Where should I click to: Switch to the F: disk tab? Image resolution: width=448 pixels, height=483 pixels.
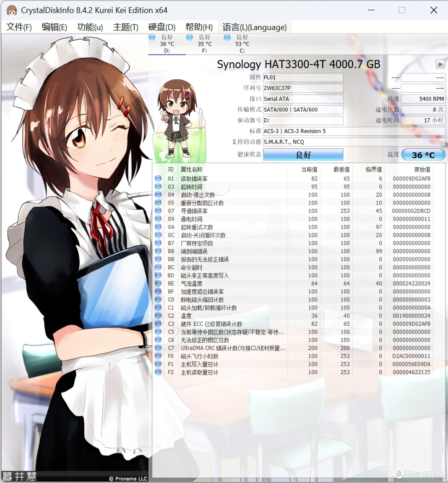205,44
